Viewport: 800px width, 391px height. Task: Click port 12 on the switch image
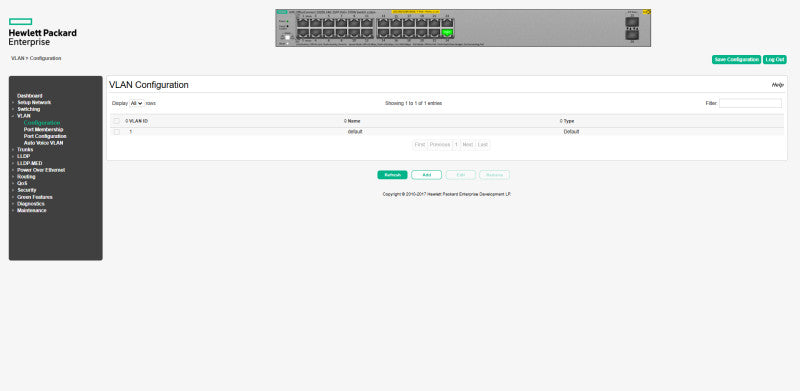367,33
